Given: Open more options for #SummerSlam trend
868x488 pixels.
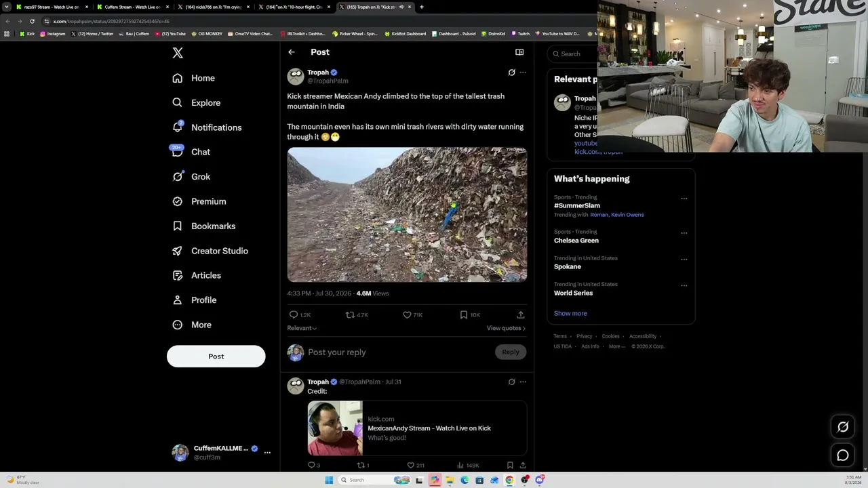Looking at the screenshot, I should tap(684, 199).
